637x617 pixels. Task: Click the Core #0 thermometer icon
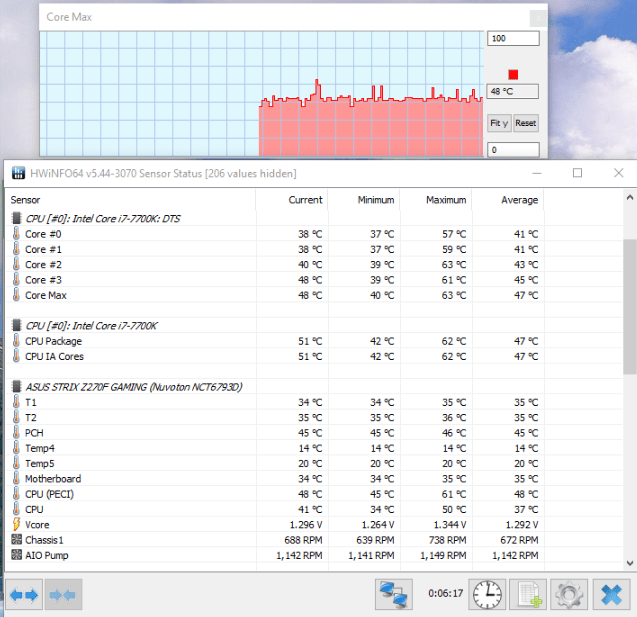16,234
